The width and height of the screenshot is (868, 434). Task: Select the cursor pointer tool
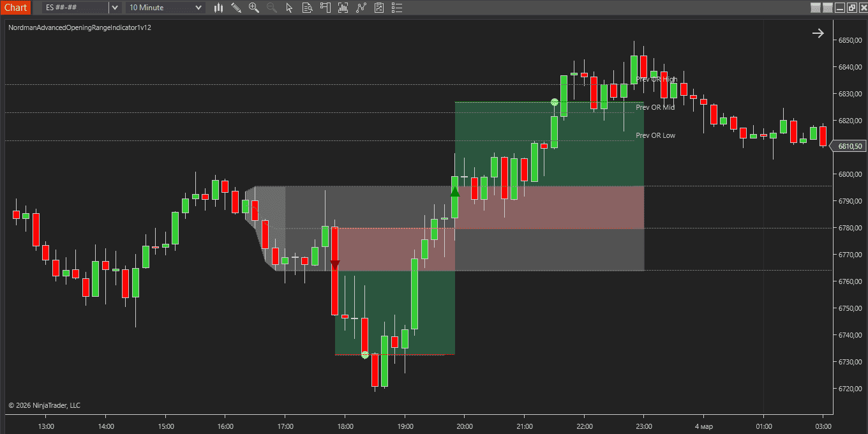(290, 8)
